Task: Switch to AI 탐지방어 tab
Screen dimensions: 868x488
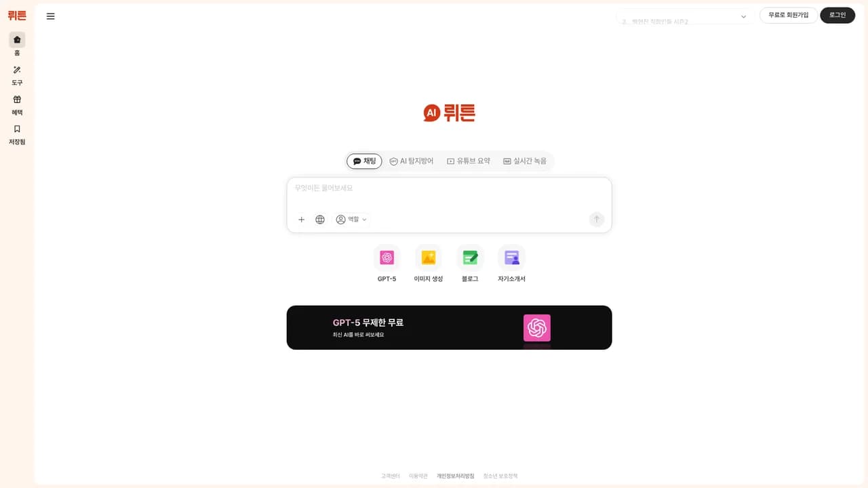Action: coord(412,161)
